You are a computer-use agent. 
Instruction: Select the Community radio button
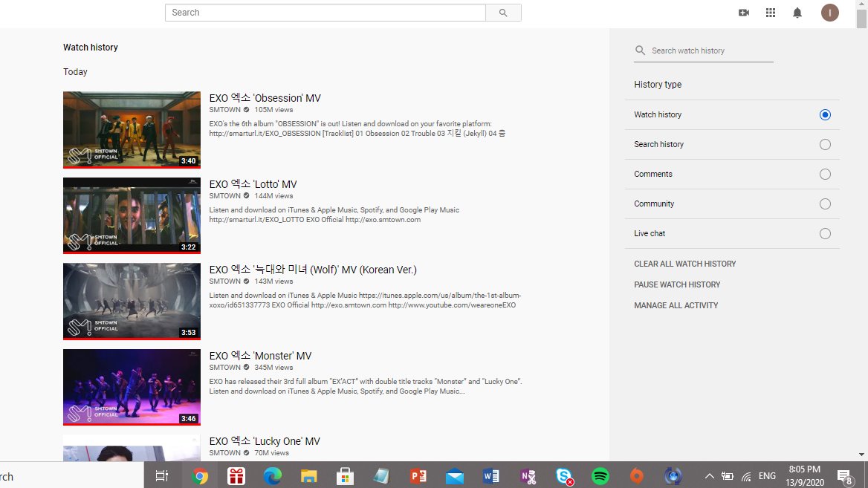tap(825, 204)
